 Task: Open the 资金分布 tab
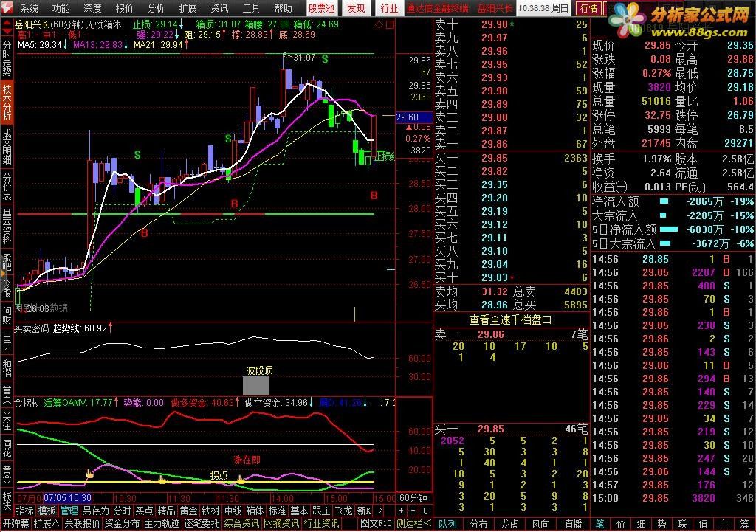point(122,523)
